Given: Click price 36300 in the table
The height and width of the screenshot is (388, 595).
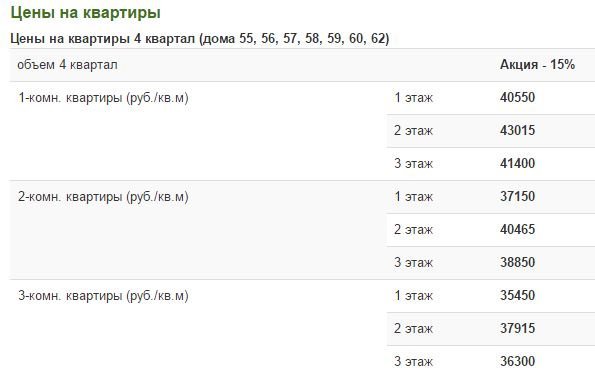Looking at the screenshot, I should tap(517, 361).
